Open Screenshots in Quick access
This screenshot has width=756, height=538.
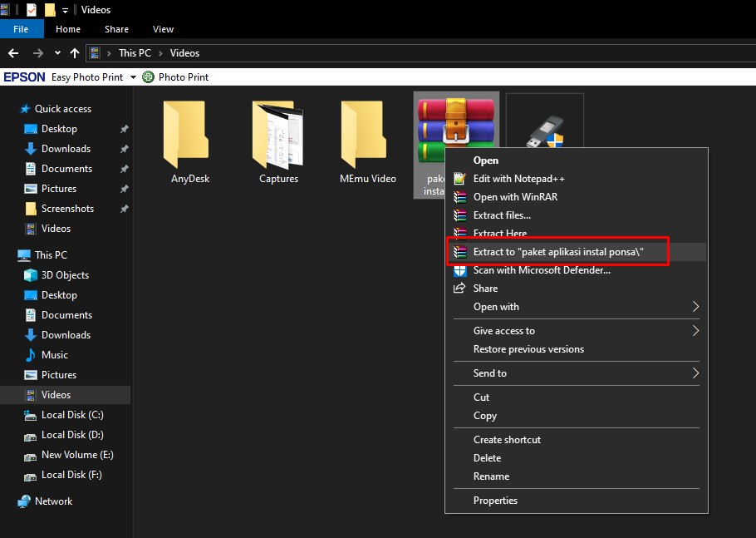tap(67, 209)
